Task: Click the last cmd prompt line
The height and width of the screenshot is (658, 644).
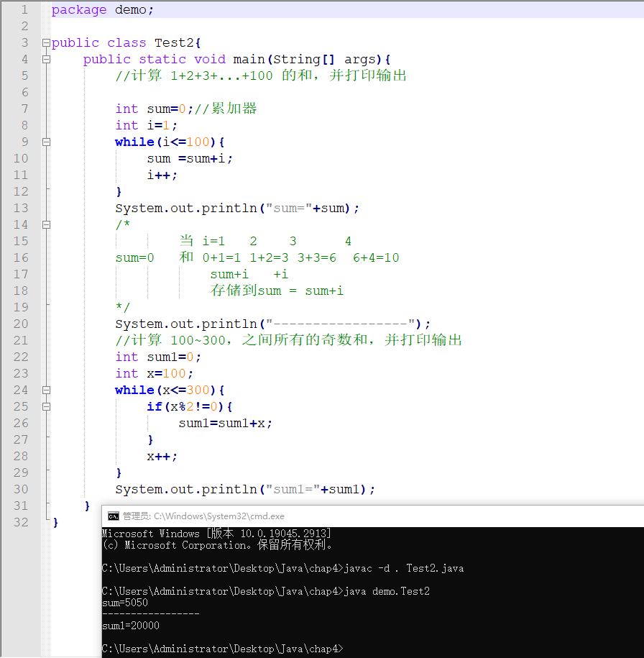Action: 222,649
